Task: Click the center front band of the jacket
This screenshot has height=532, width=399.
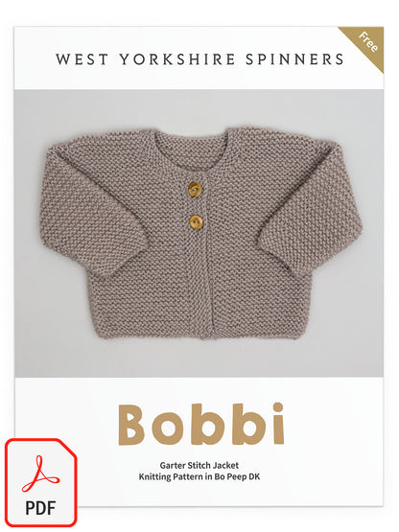Action: [x=200, y=258]
